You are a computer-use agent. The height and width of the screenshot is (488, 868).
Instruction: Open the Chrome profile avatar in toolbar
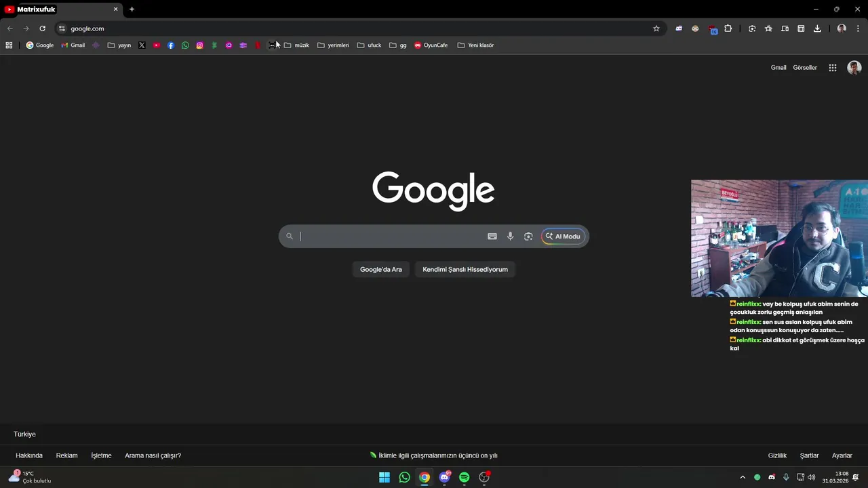(x=842, y=28)
